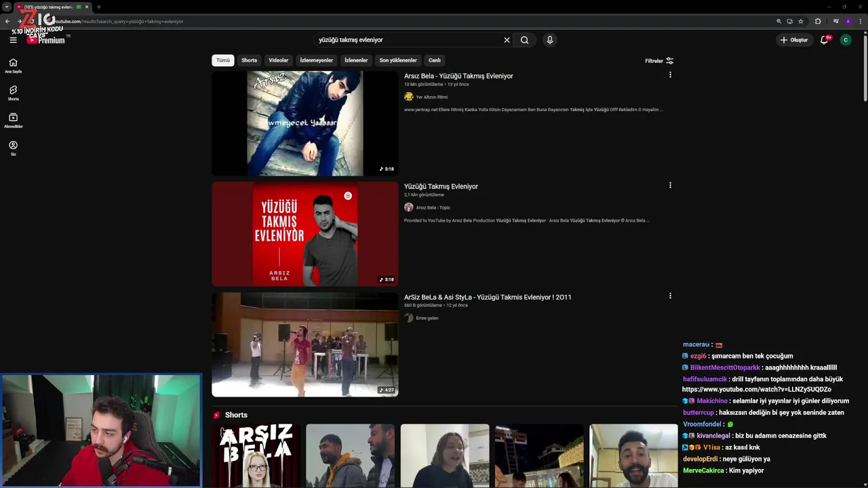Image resolution: width=868 pixels, height=488 pixels.
Task: Clear the search box with the X icon
Action: point(507,40)
